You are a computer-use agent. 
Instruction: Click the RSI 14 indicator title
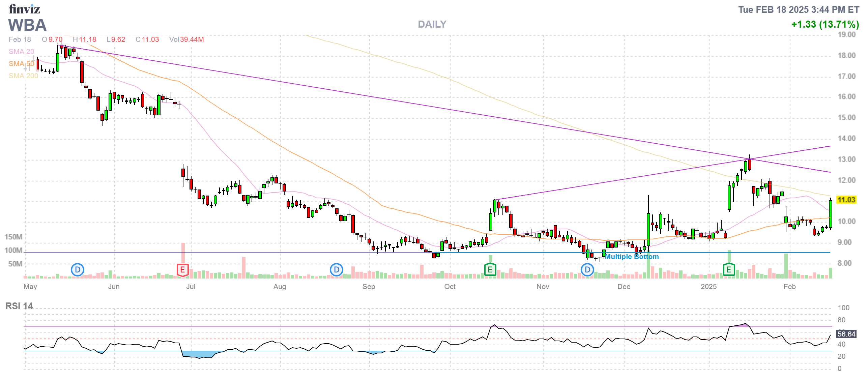[x=19, y=306]
